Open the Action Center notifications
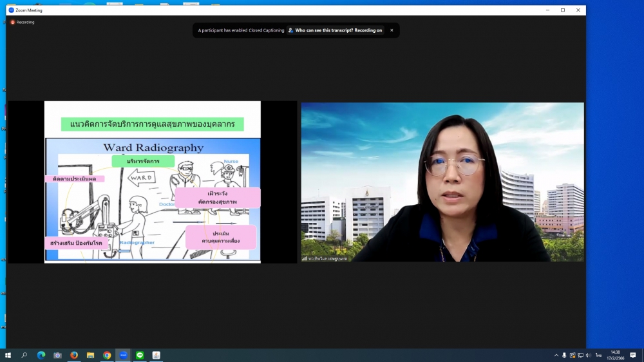The width and height of the screenshot is (644, 362). 633,355
